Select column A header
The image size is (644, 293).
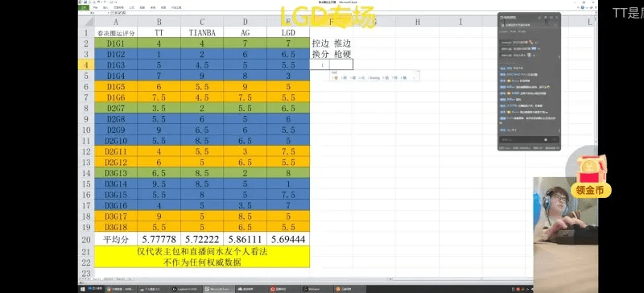coord(116,22)
